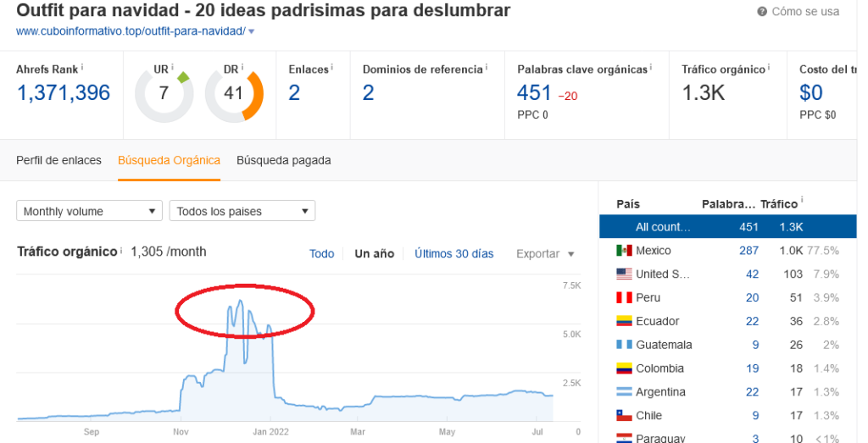
Task: Click the Ecuador flag icon
Action: click(624, 321)
